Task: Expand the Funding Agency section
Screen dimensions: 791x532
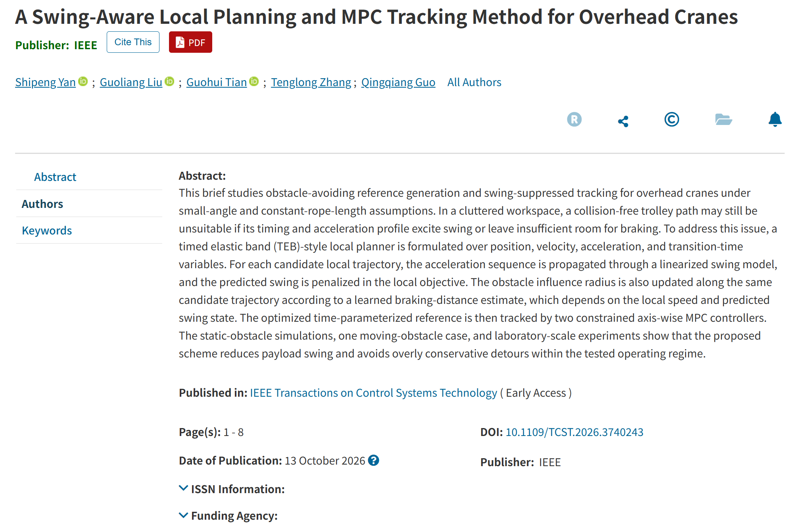Action: 228,516
